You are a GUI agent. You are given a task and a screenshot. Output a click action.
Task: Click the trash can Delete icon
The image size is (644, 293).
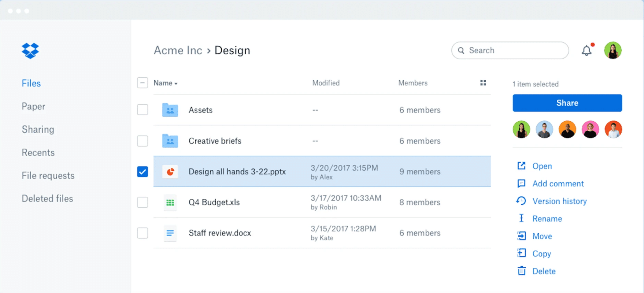coord(521,271)
